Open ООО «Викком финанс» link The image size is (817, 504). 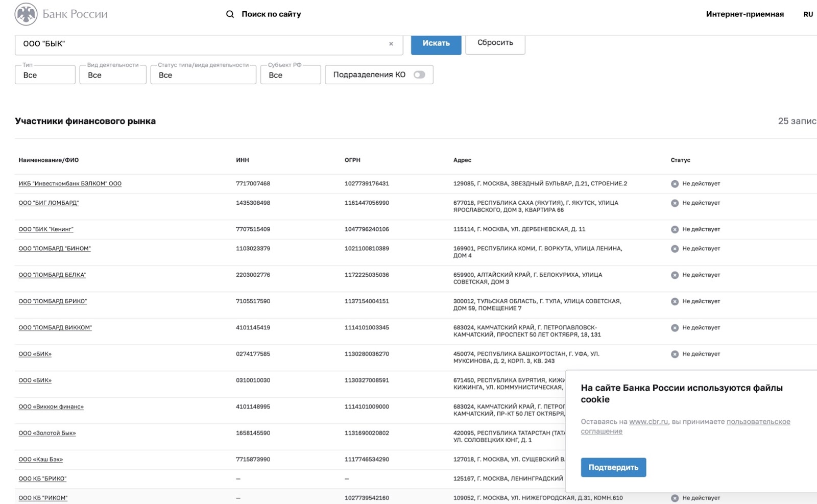(x=51, y=407)
